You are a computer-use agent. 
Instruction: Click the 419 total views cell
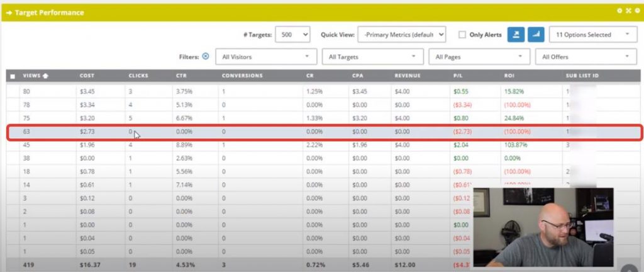(x=28, y=265)
